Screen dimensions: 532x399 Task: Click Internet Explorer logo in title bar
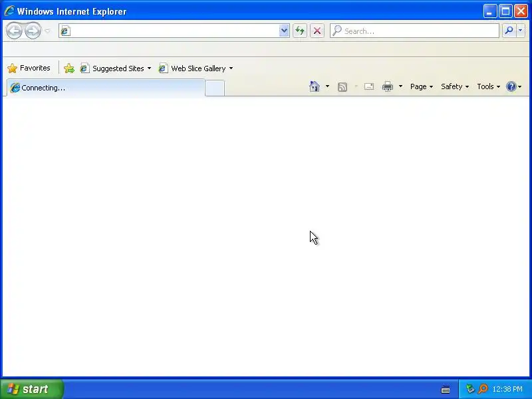(x=9, y=11)
